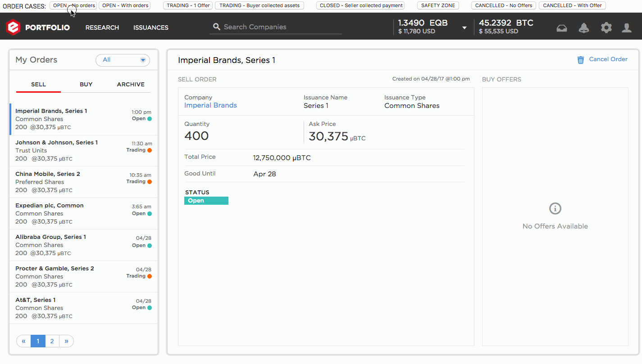Screen dimensions: 642x364
Task: Select the Procter & Gamble, Series 2 order
Action: [x=84, y=277]
